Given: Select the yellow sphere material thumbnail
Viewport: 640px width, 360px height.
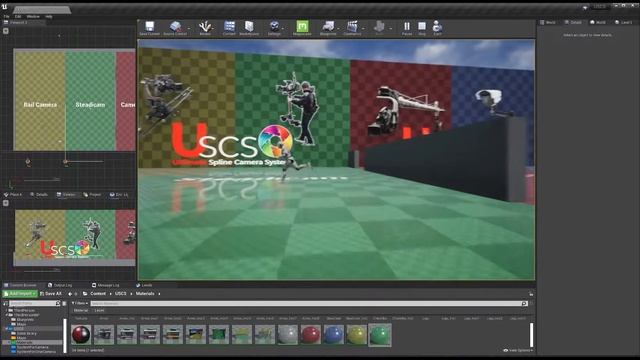Looking at the screenshot, I should coord(357,334).
